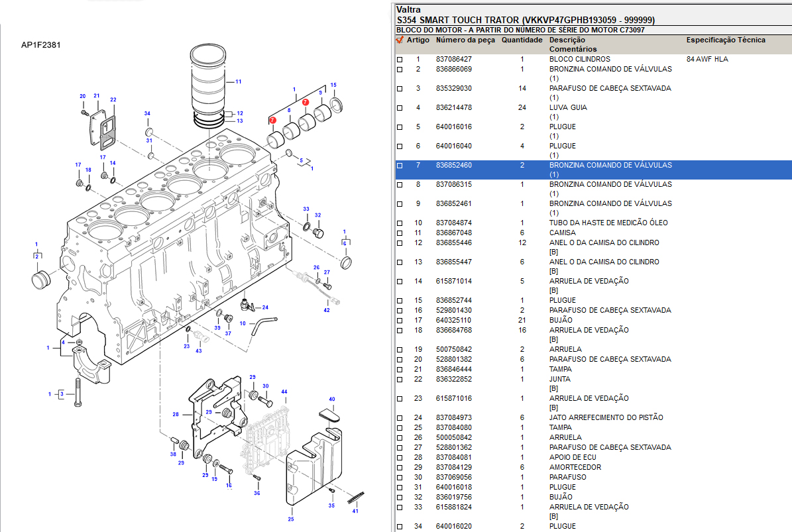Click the red checkmark icon in table header
The width and height of the screenshot is (792, 532).
point(400,40)
